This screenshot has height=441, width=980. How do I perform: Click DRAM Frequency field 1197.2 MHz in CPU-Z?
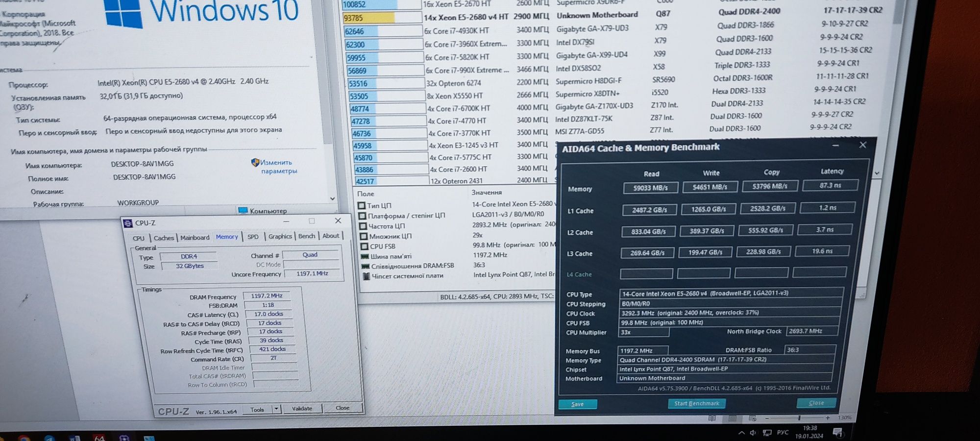[x=267, y=296]
